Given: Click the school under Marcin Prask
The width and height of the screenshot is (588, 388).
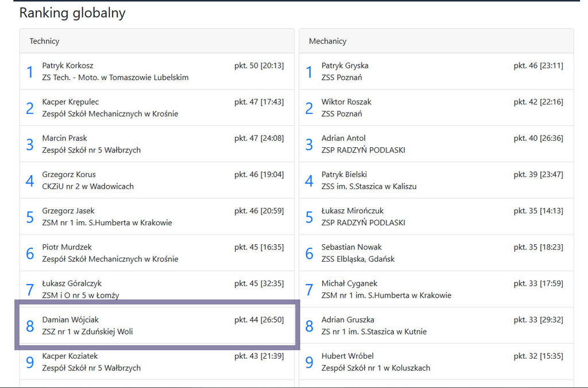Looking at the screenshot, I should point(91,150).
